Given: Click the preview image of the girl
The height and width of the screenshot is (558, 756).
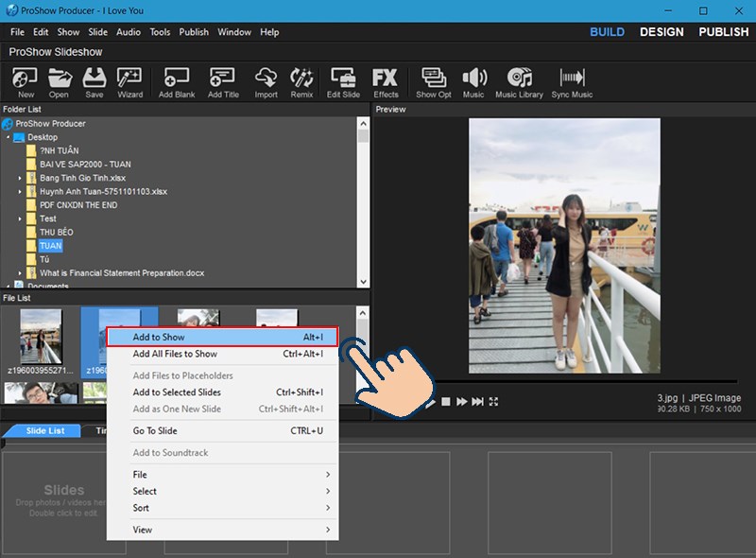Looking at the screenshot, I should 564,246.
